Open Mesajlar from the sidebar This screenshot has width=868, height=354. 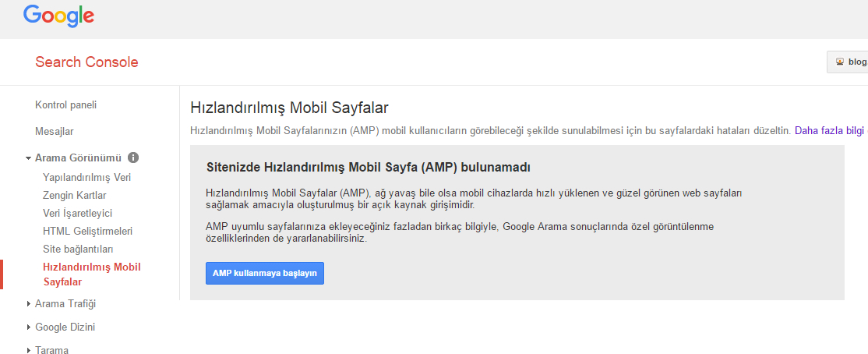pos(55,131)
